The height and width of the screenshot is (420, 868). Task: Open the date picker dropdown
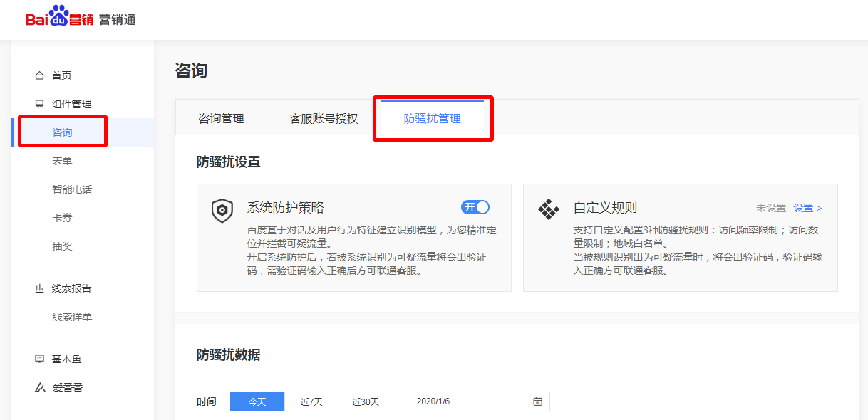tap(477, 401)
